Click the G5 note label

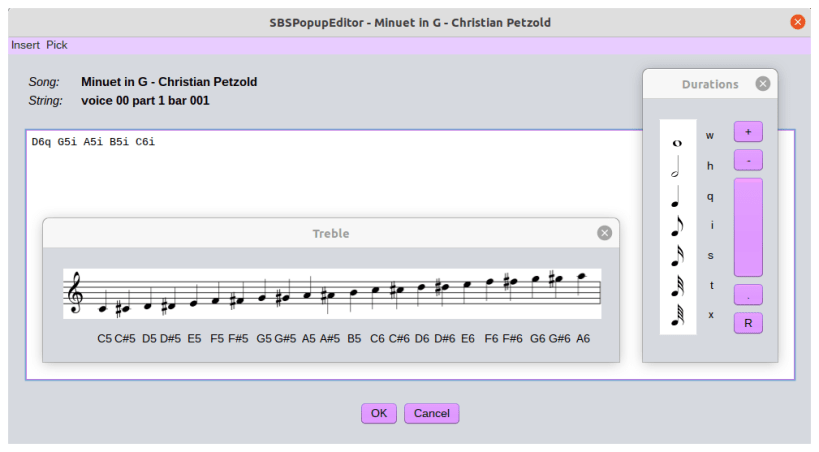point(264,339)
